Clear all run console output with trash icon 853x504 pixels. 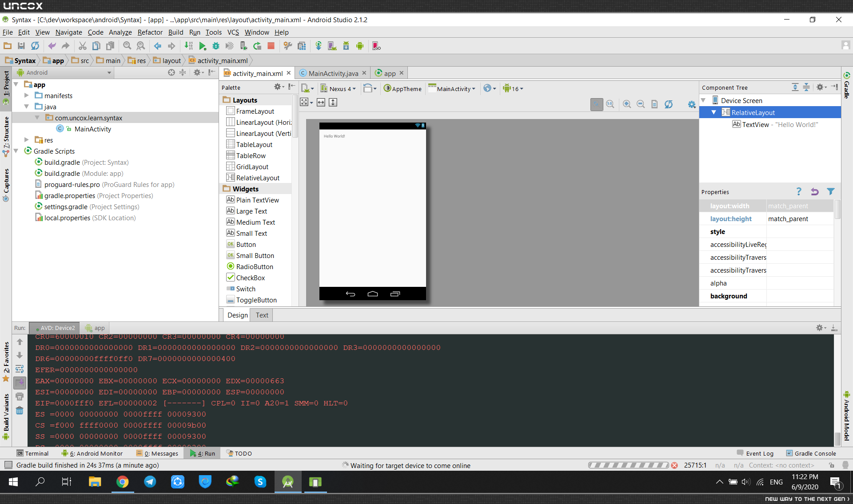click(20, 410)
